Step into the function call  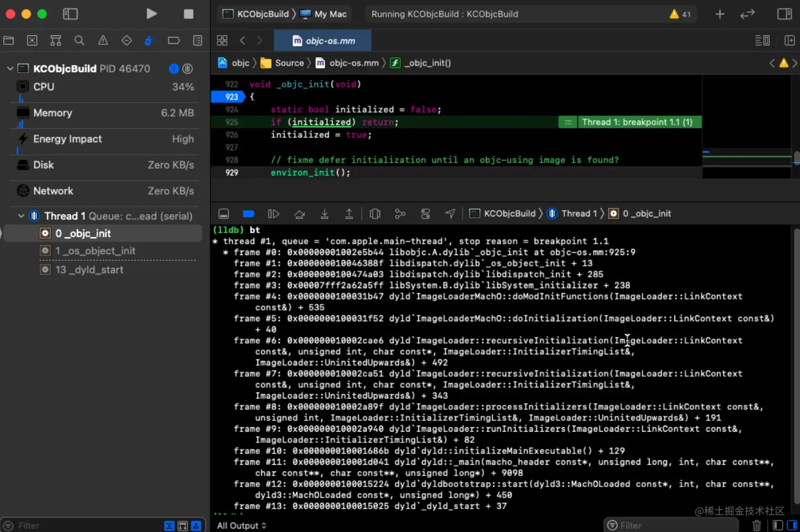[325, 214]
